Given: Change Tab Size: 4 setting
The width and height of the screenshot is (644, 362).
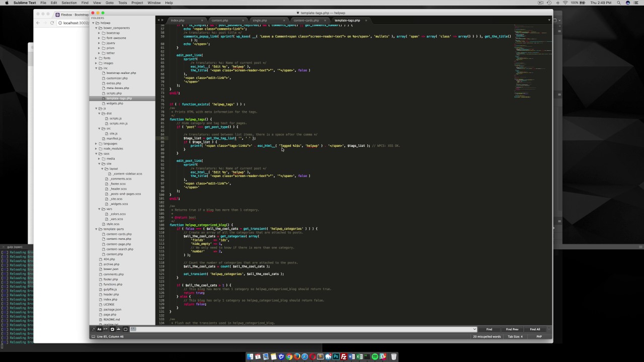Looking at the screenshot, I should [515, 336].
